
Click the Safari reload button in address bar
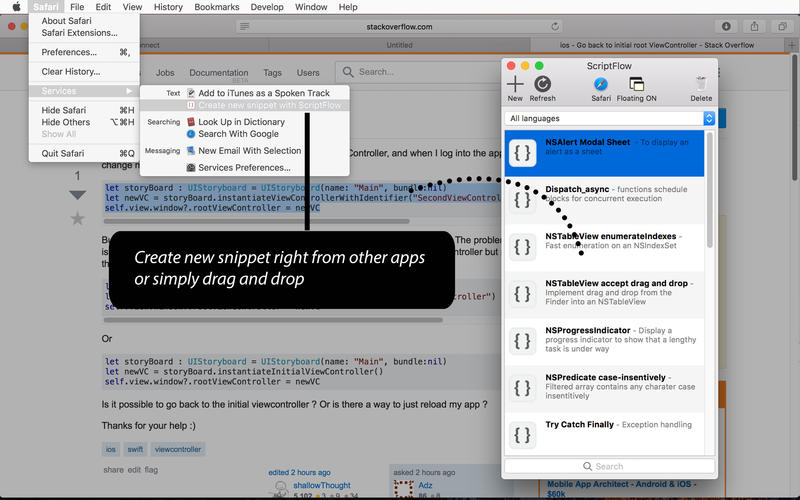(555, 27)
